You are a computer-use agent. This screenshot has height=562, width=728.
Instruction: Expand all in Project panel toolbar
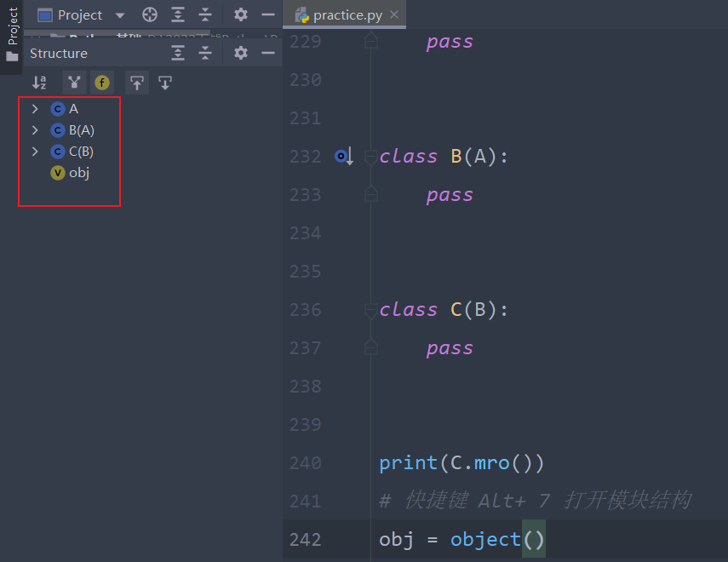[x=177, y=14]
